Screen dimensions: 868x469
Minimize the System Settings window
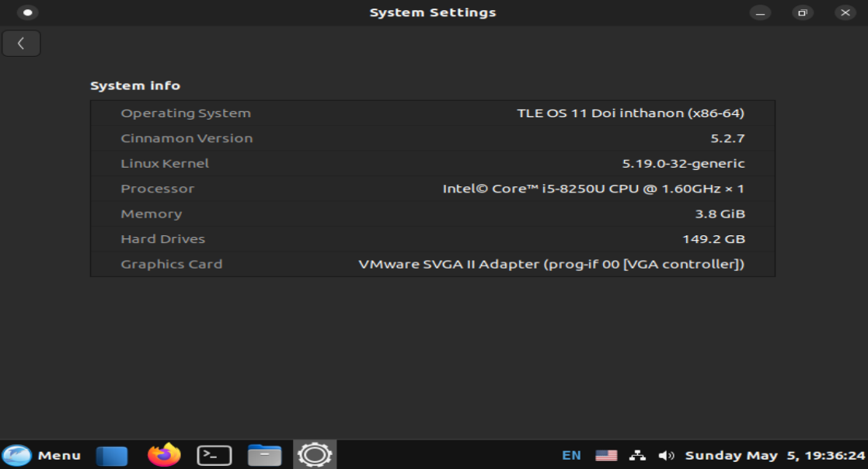click(760, 12)
